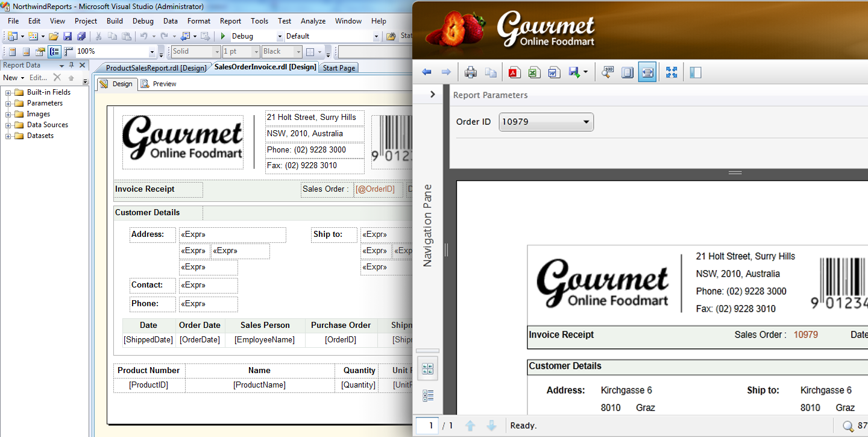
Task: Expand the Parameters tree node
Action: (x=8, y=103)
